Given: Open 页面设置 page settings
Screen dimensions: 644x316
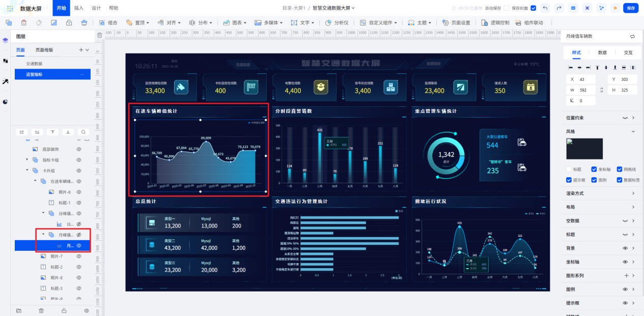Looking at the screenshot, I should pyautogui.click(x=456, y=22).
